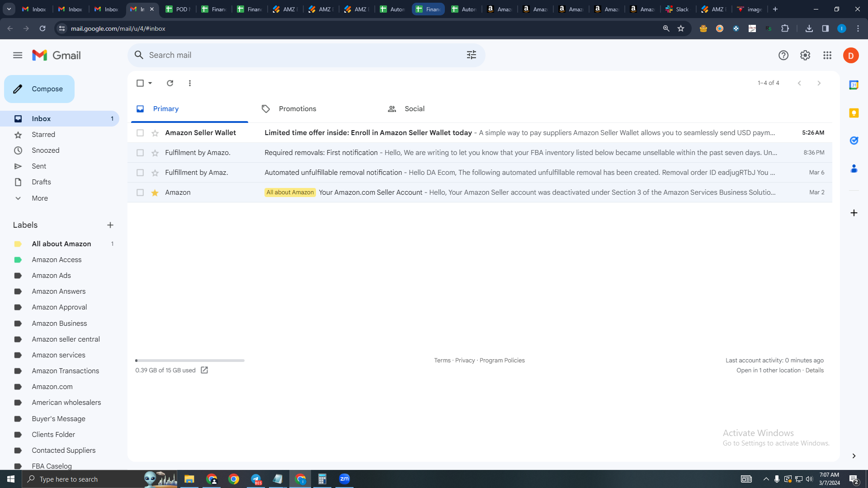Open Google apps grid
This screenshot has width=868, height=488.
tap(827, 55)
